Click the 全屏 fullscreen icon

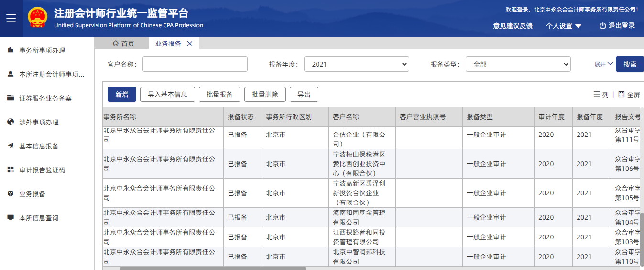pyautogui.click(x=621, y=95)
